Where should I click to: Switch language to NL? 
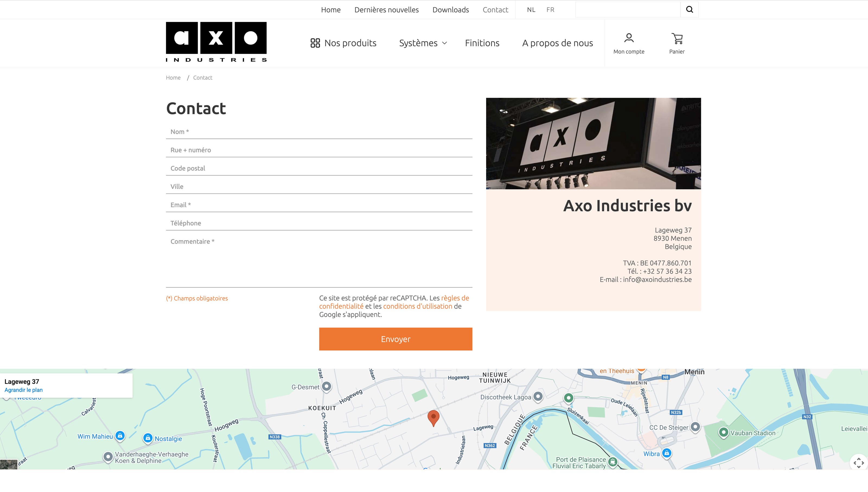(x=531, y=9)
